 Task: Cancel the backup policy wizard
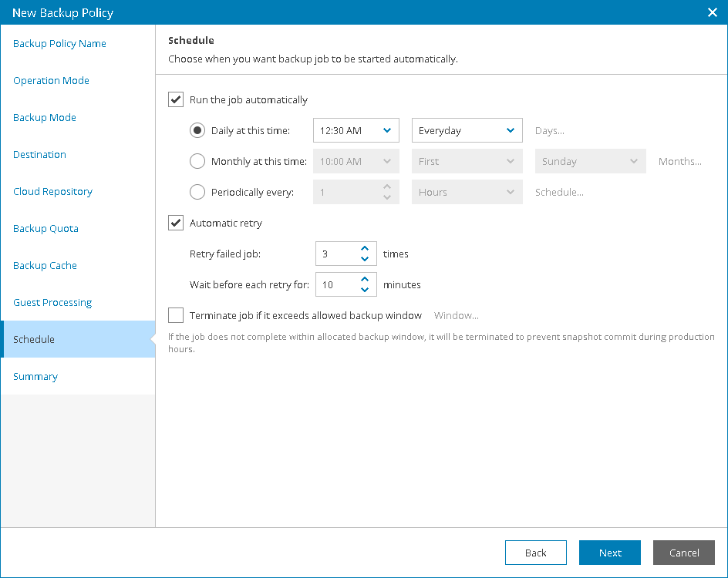pos(684,553)
